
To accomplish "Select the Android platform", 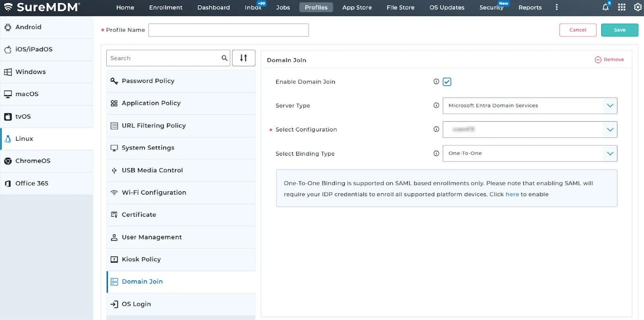I will [47, 27].
